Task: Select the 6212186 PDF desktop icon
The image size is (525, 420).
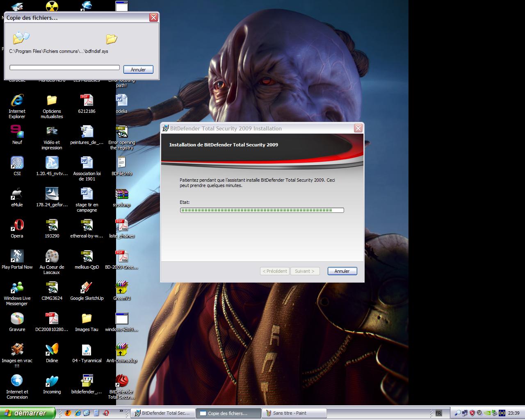Action: tap(87, 103)
